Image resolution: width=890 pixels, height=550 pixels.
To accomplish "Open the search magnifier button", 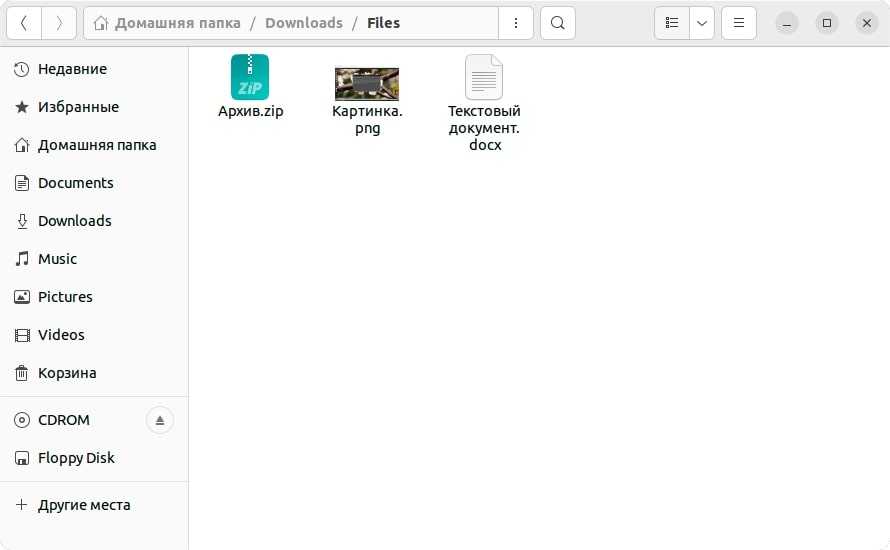I will [x=557, y=23].
